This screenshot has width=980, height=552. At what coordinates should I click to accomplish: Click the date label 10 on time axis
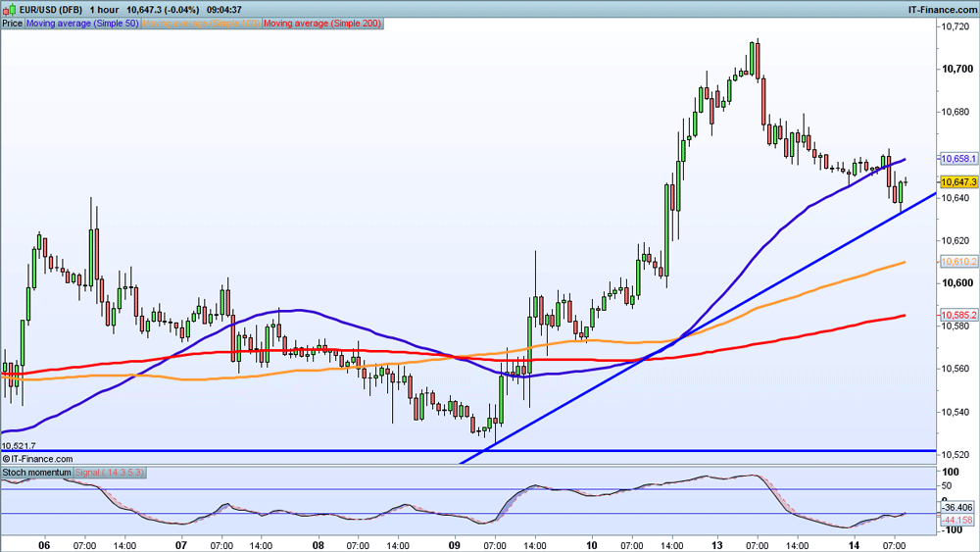pyautogui.click(x=592, y=545)
